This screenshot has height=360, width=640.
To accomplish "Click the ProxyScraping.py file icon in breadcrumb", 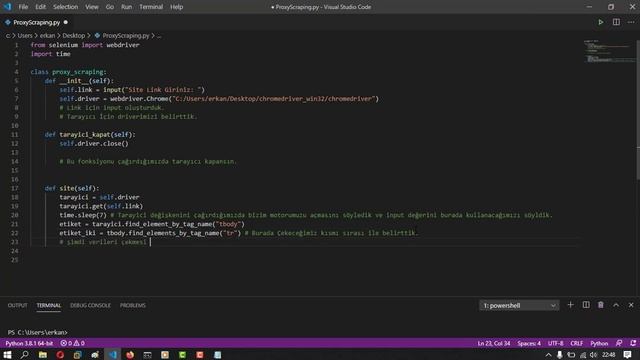I will coord(97,36).
